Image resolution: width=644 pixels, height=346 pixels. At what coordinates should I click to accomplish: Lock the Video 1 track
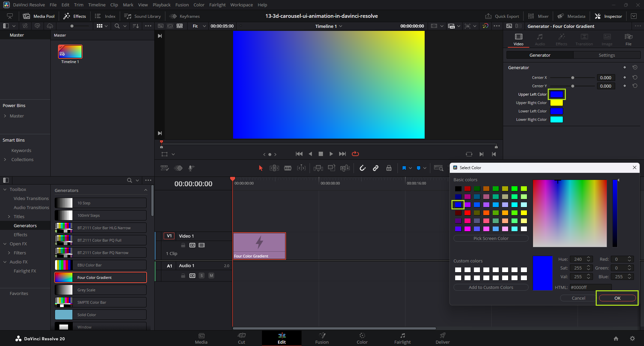pos(183,245)
